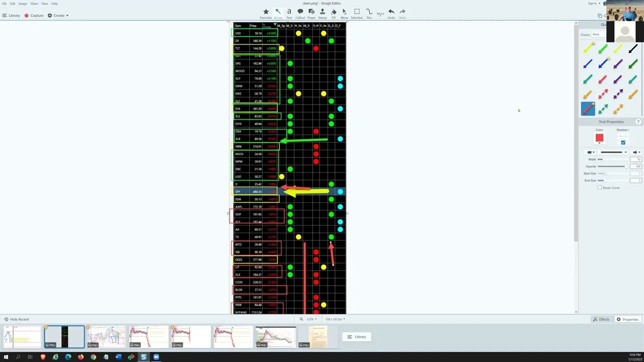Choose the blue arrow quick style with star
644x362 pixels.
(x=603, y=64)
